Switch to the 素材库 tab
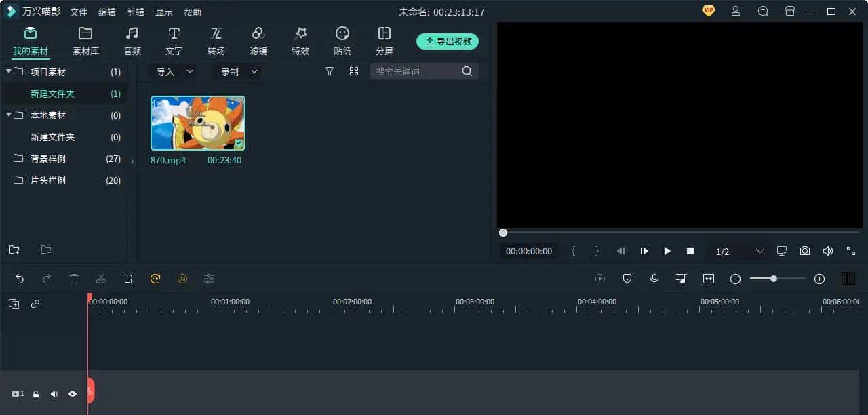Viewport: 868px width, 415px height. (x=85, y=39)
